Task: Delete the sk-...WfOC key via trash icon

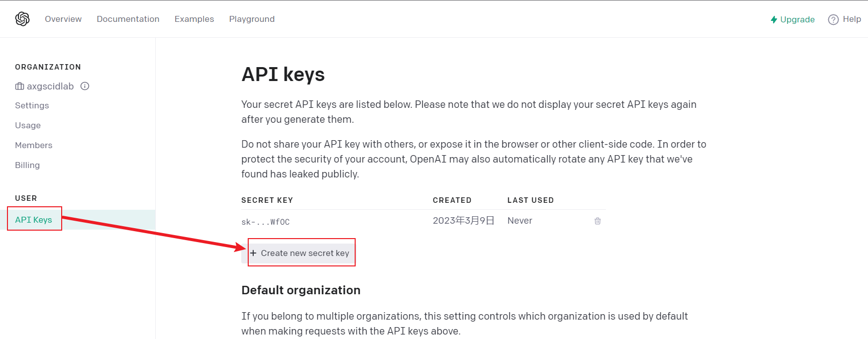Action: (597, 221)
